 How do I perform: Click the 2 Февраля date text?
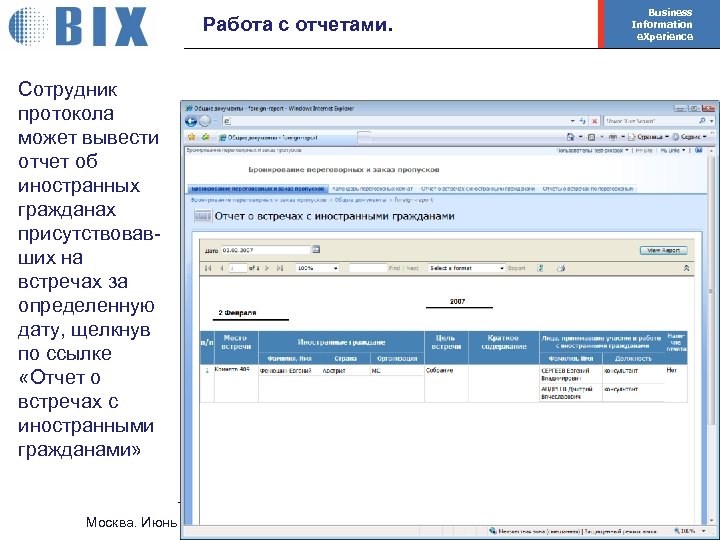click(x=237, y=313)
